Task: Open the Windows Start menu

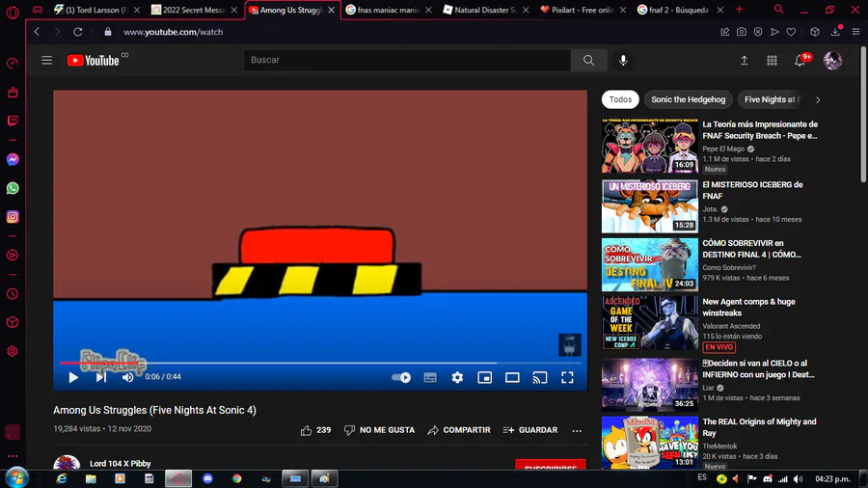Action: coord(16,478)
